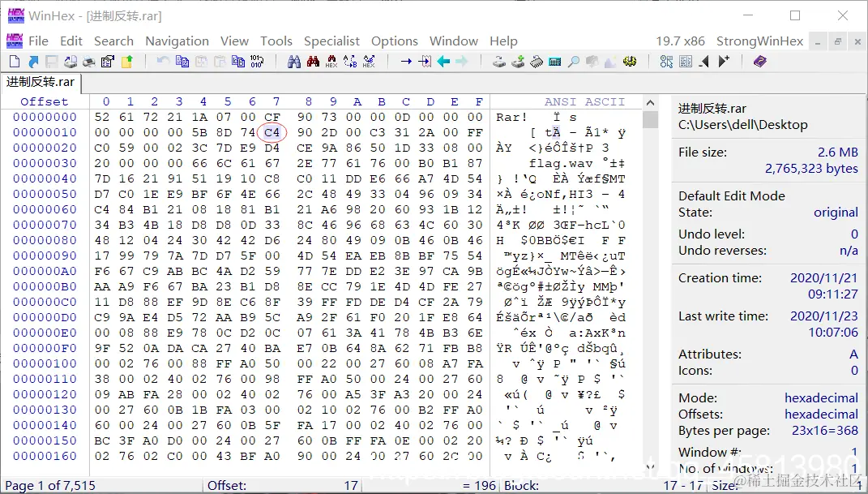Open the Specialist menu

tap(331, 41)
